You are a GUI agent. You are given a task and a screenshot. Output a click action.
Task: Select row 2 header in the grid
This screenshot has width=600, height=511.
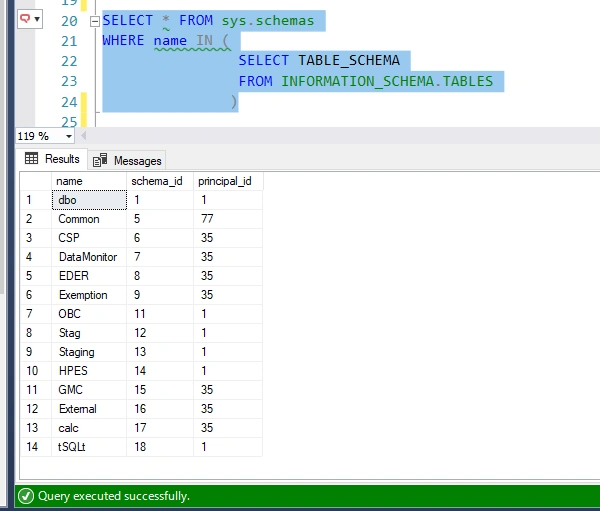[x=36, y=219]
